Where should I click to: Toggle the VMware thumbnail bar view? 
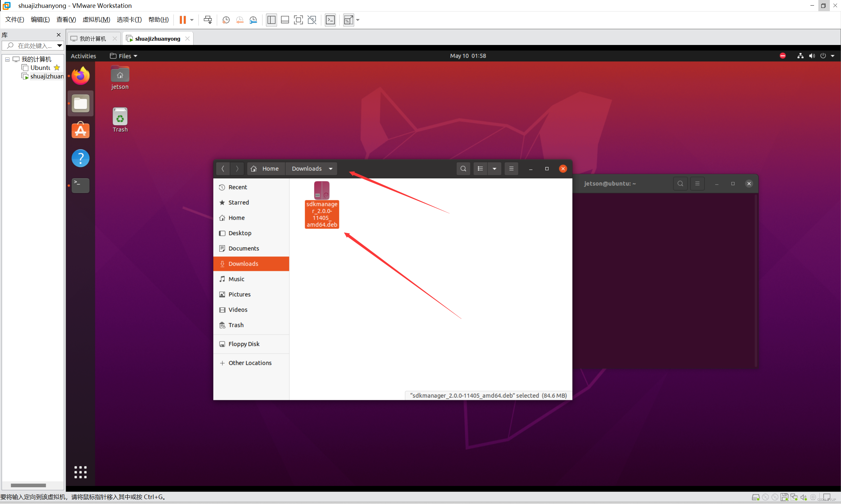pyautogui.click(x=285, y=20)
